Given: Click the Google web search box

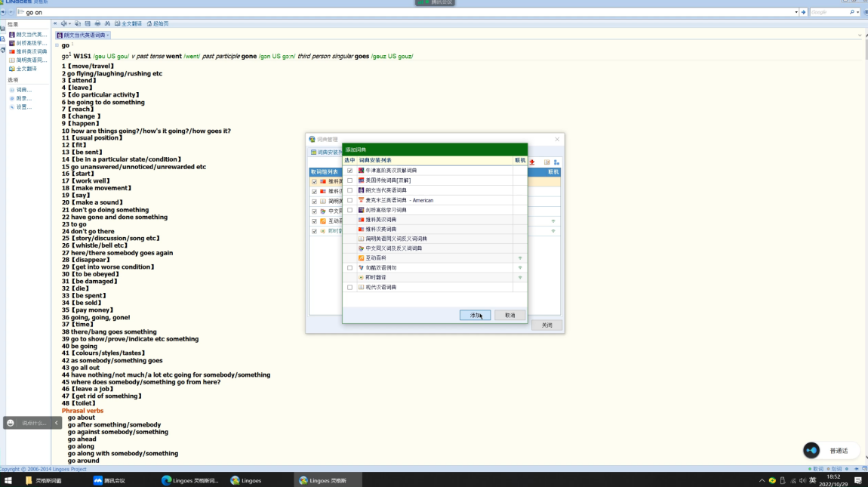Looking at the screenshot, I should [829, 12].
